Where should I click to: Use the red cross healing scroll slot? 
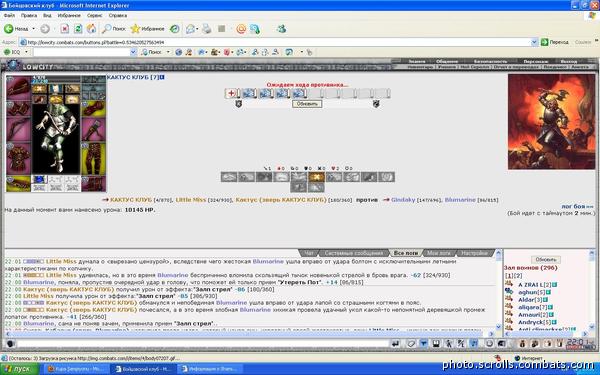(x=232, y=93)
